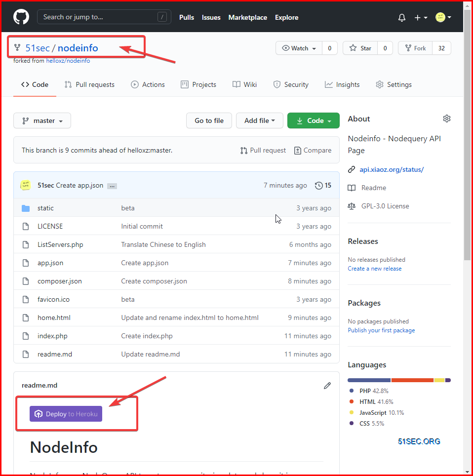
Task: Open the user avatar menu
Action: (443, 17)
